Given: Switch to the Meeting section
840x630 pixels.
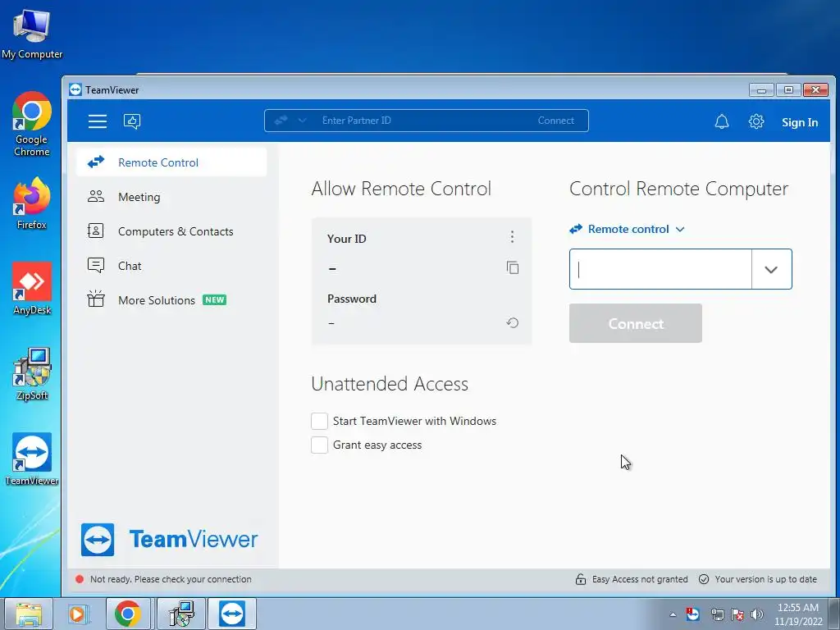Looking at the screenshot, I should pyautogui.click(x=171, y=197).
